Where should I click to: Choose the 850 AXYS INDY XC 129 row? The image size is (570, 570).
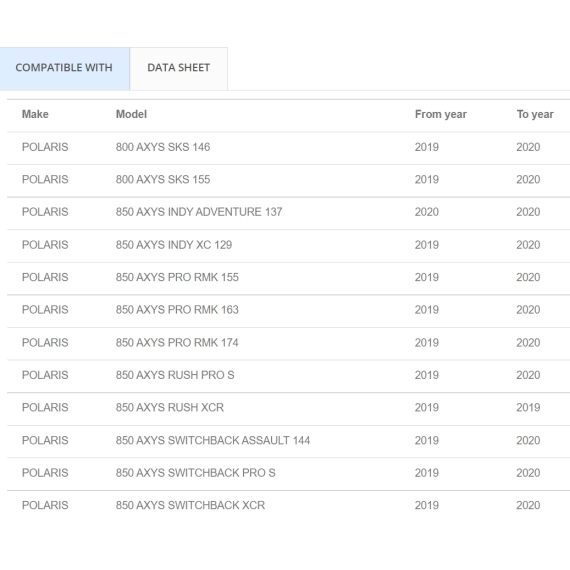289,245
